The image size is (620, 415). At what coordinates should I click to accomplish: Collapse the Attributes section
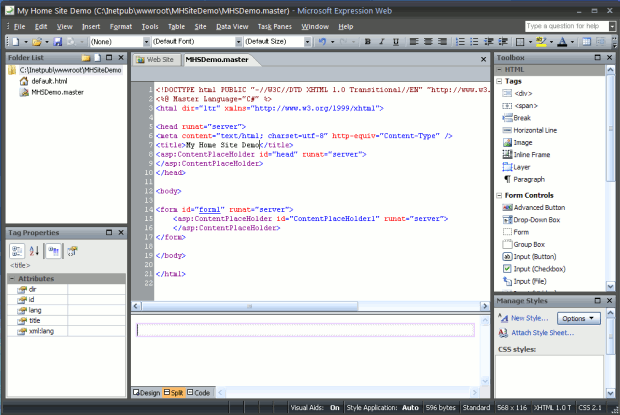14,278
